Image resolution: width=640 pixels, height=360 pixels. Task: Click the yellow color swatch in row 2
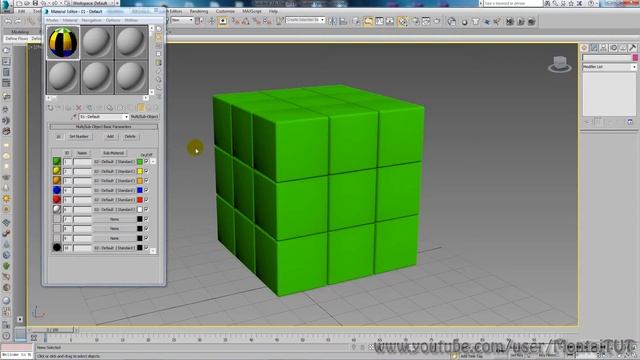[x=140, y=171]
